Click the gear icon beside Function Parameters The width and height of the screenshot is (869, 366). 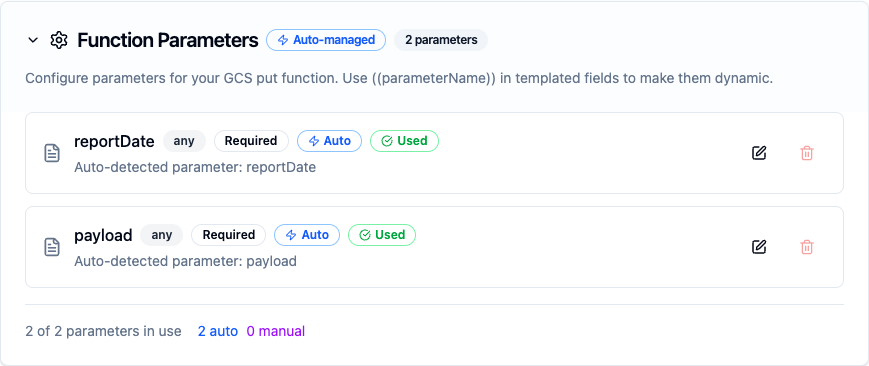[58, 40]
